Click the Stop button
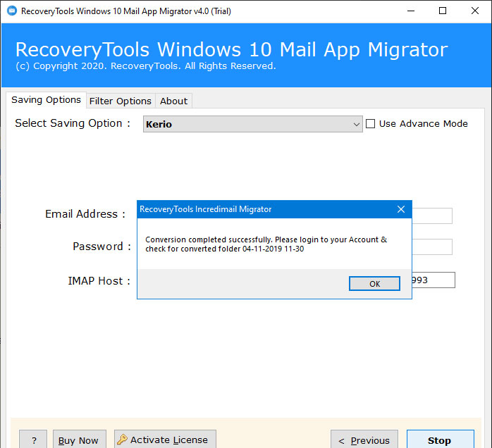This screenshot has width=492, height=448. pyautogui.click(x=440, y=440)
